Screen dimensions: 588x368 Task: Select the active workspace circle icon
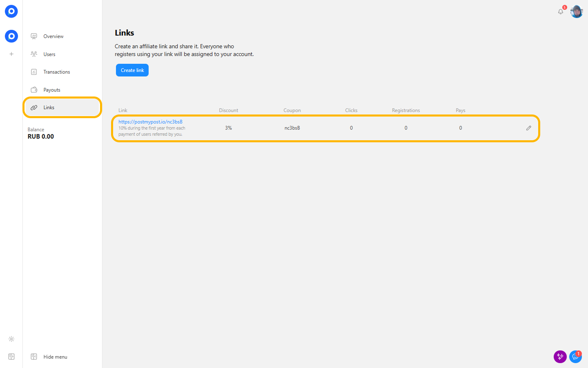11,36
